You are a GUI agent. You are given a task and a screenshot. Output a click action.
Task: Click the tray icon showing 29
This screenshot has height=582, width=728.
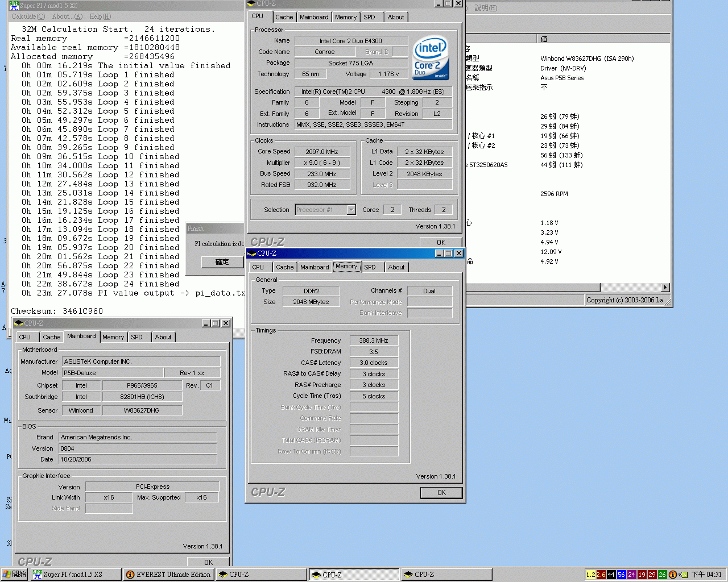pos(652,575)
